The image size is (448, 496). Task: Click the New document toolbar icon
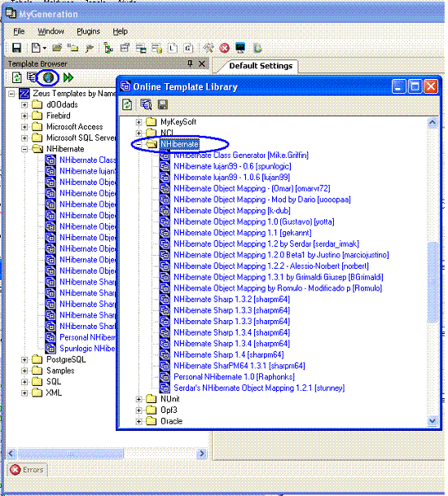point(36,48)
